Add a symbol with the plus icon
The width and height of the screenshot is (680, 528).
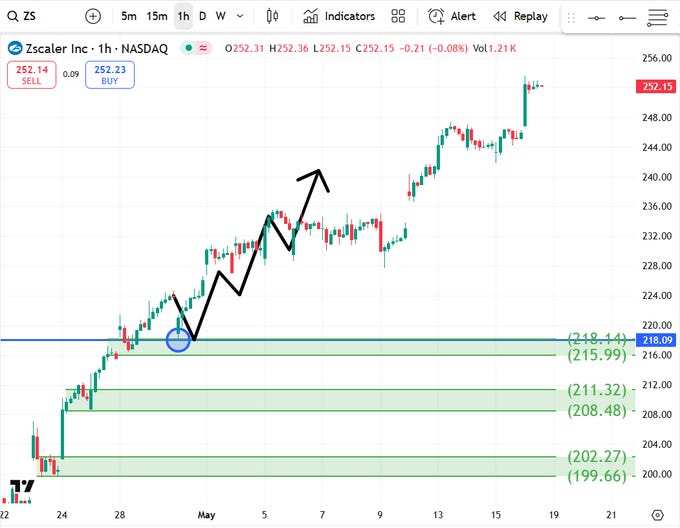pos(93,16)
